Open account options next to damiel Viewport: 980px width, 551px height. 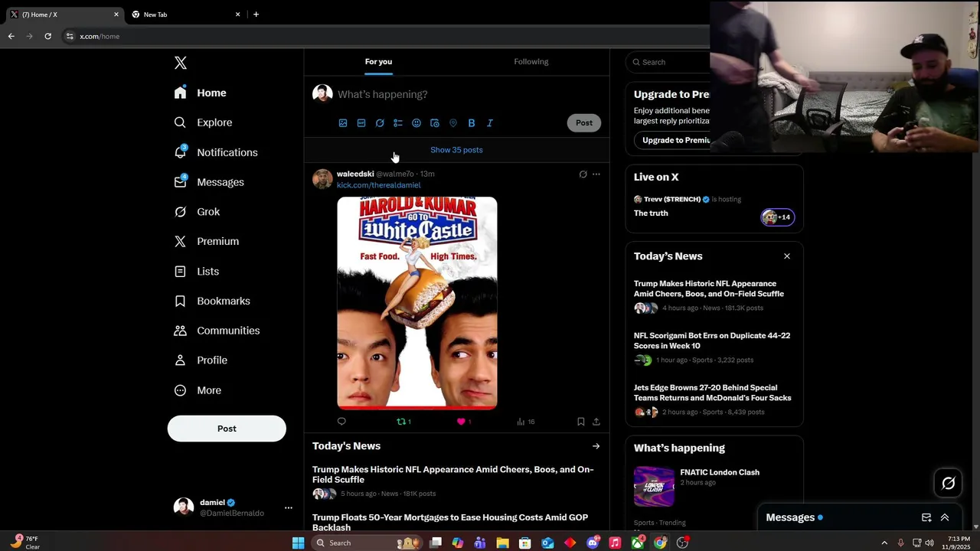point(288,507)
